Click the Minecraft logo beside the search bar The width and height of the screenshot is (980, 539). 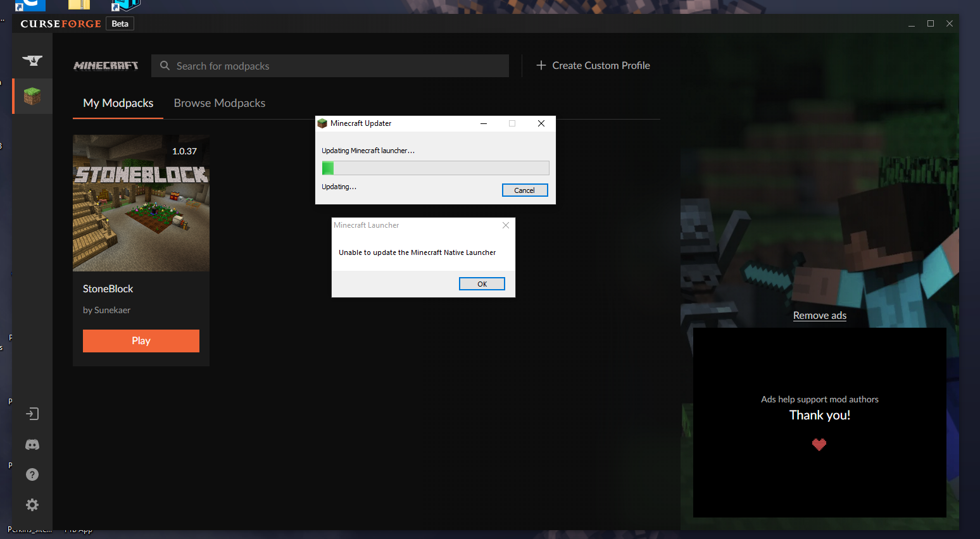pyautogui.click(x=106, y=65)
